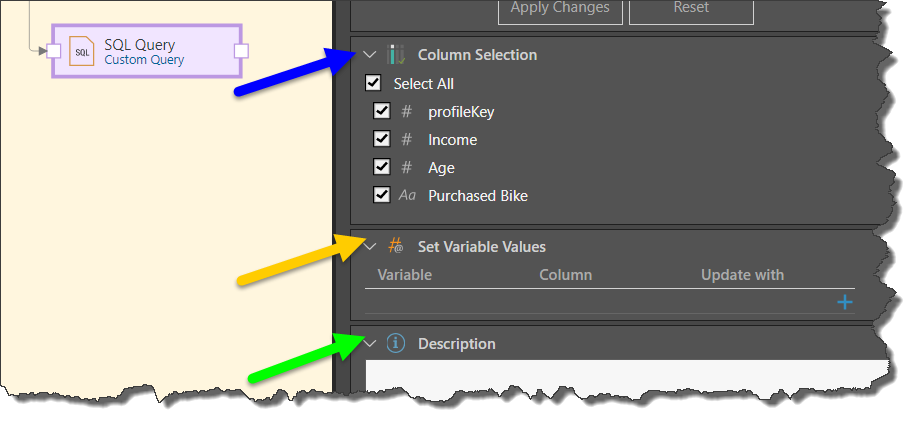Click the SQL file icon on the query node

coord(83,52)
